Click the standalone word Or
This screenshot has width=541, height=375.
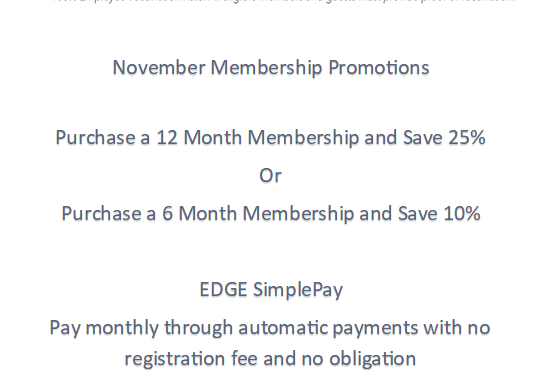pyautogui.click(x=270, y=175)
